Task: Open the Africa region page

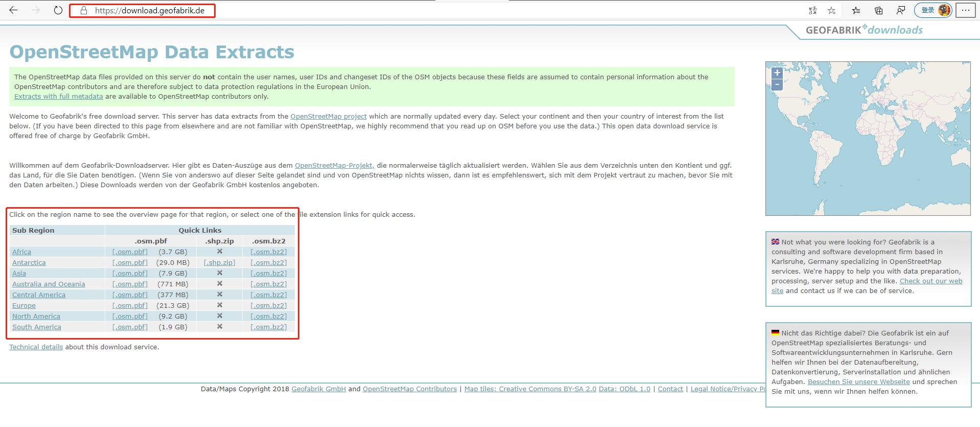Action: point(21,252)
